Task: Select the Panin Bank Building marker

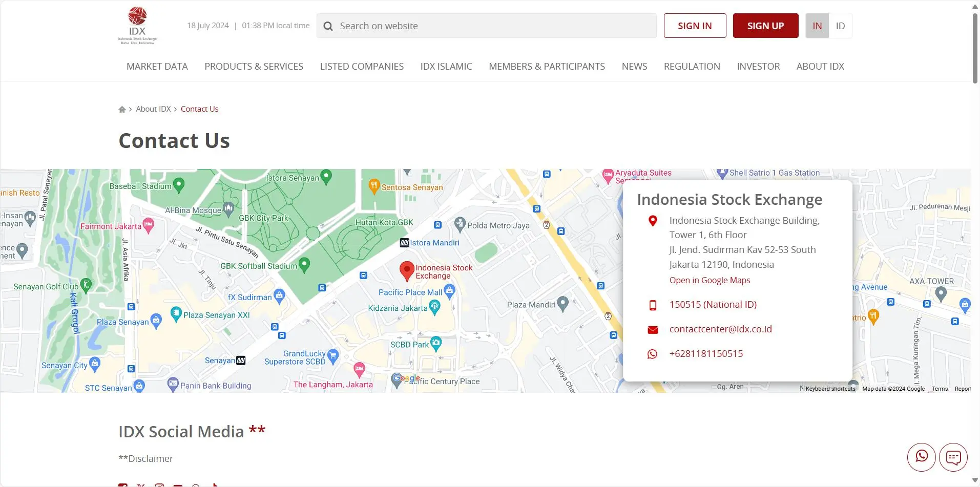Action: (173, 385)
